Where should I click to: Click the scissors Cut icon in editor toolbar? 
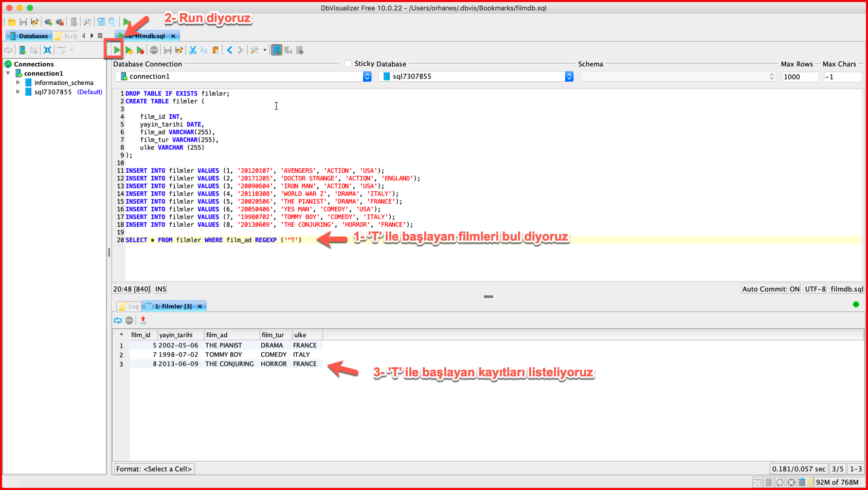193,50
